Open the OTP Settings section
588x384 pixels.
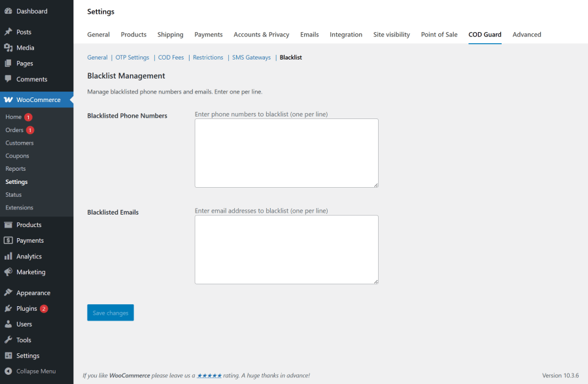click(x=131, y=57)
